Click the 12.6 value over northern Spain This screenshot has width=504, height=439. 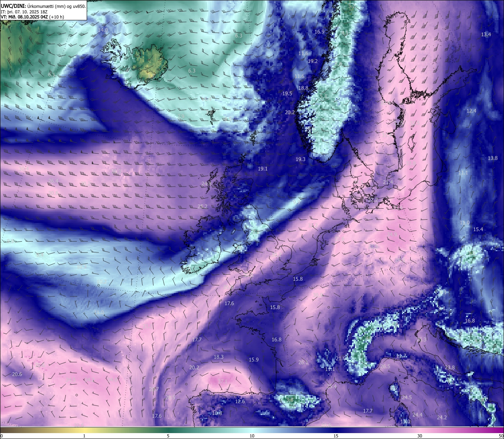coord(240,401)
